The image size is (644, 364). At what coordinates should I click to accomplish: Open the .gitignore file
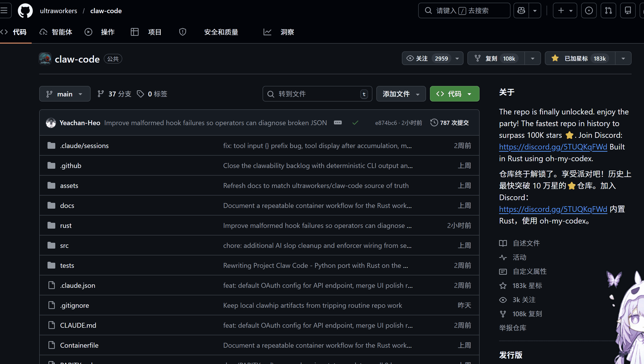75,306
